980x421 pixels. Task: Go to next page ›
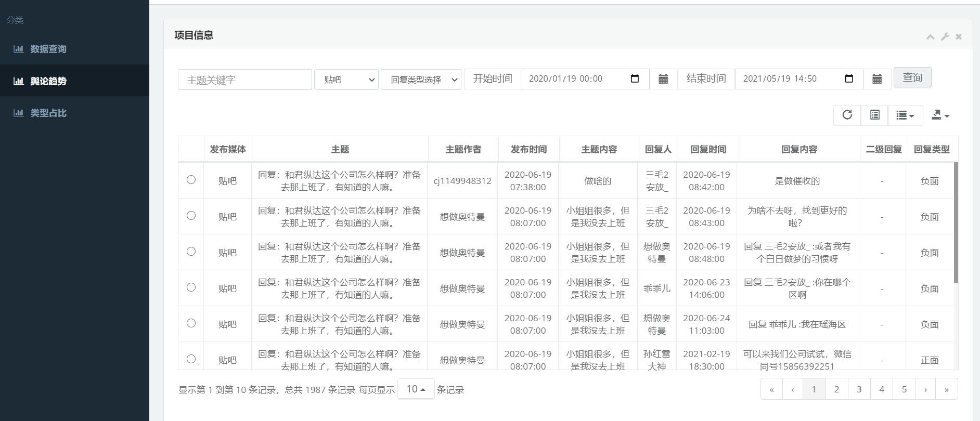[x=925, y=389]
